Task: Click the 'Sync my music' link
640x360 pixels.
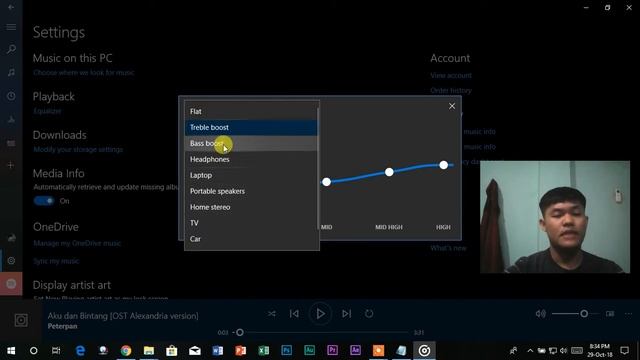Action: click(x=56, y=261)
